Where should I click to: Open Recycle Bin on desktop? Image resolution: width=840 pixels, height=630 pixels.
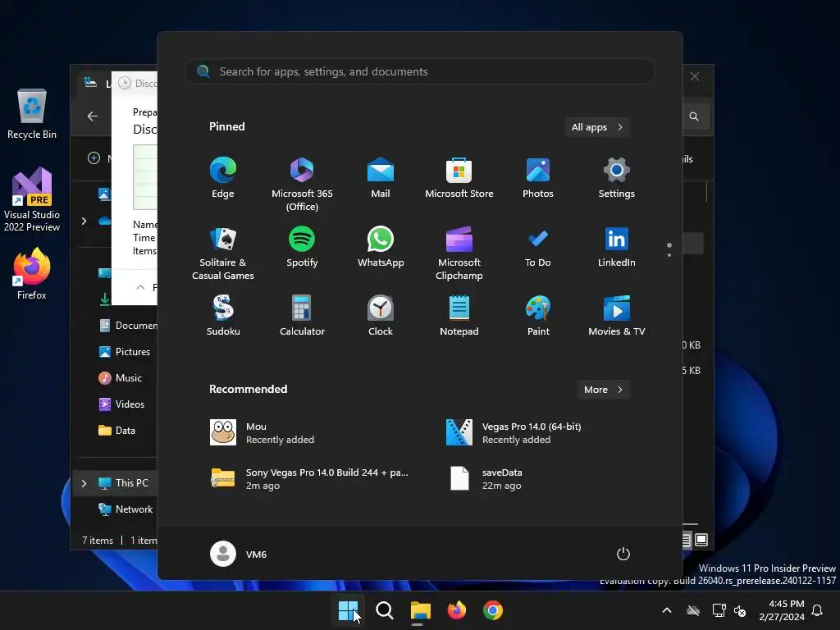32,114
